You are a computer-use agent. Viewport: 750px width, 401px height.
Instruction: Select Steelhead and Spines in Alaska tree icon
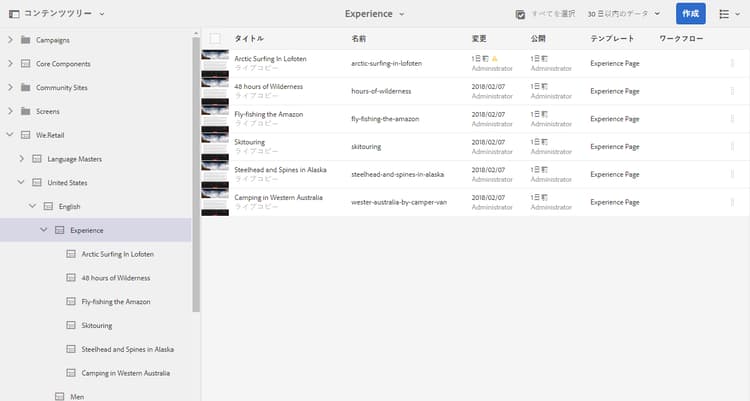[x=71, y=349]
